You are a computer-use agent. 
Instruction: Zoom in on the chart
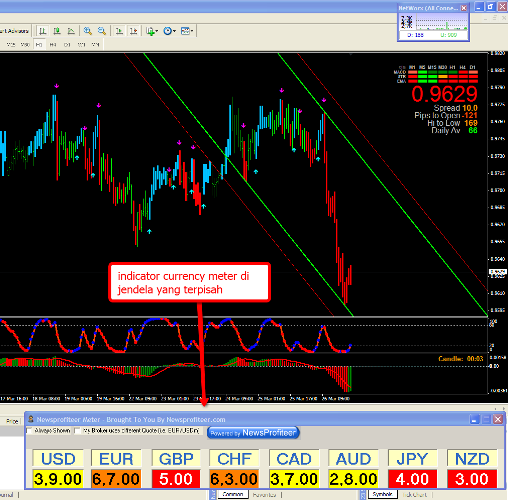pos(88,31)
